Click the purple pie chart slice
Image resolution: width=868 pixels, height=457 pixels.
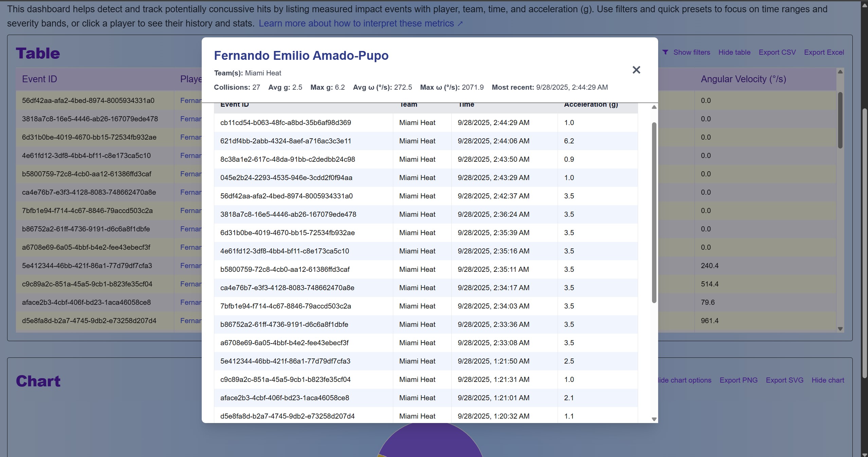(x=431, y=442)
